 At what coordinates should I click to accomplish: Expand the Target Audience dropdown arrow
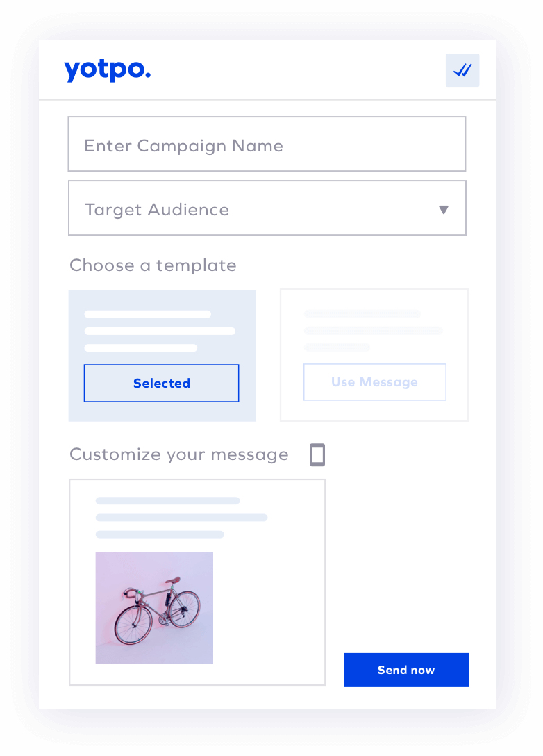444,210
